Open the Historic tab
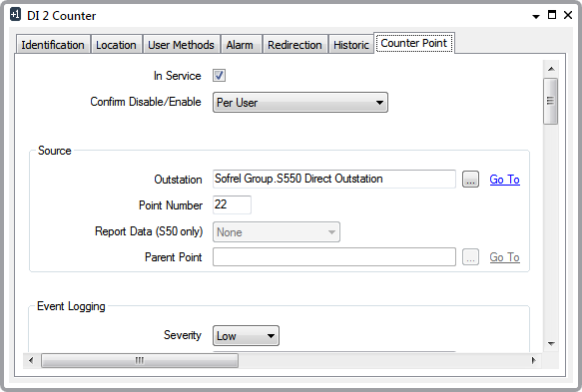This screenshot has width=582, height=392. 351,45
